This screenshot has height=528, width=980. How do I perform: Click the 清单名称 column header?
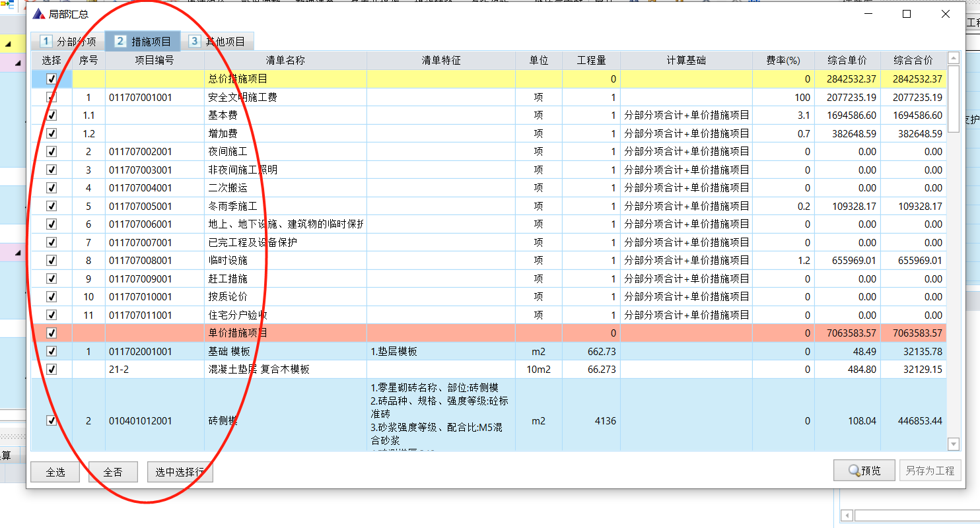pyautogui.click(x=285, y=61)
